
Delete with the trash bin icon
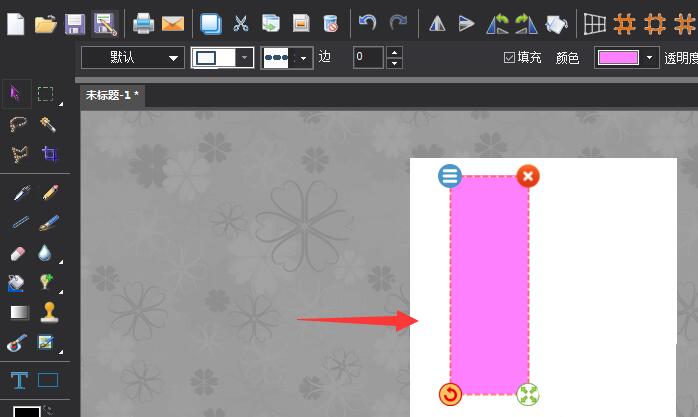(330, 24)
